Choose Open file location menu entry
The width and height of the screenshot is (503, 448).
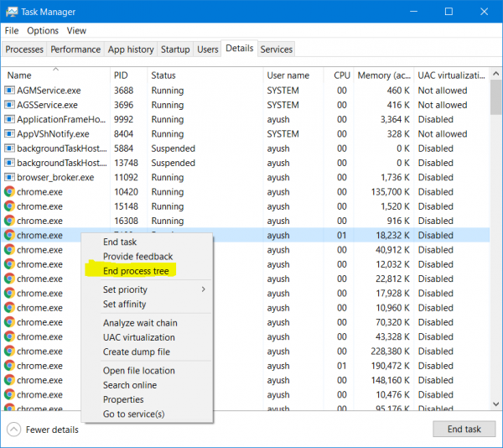[138, 371]
